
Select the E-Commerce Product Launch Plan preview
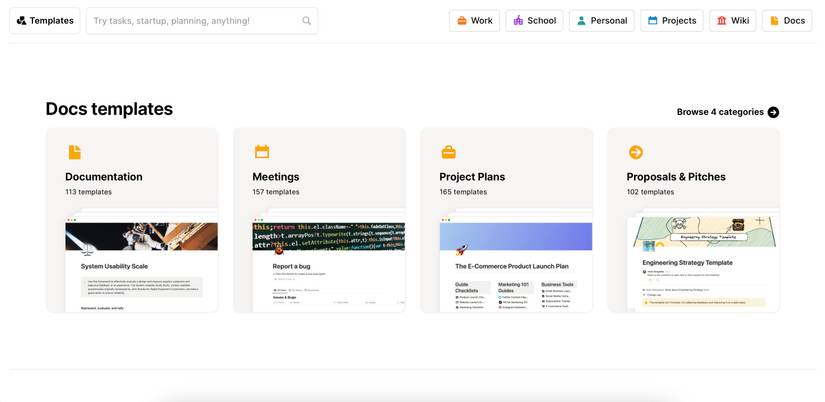[x=516, y=267]
